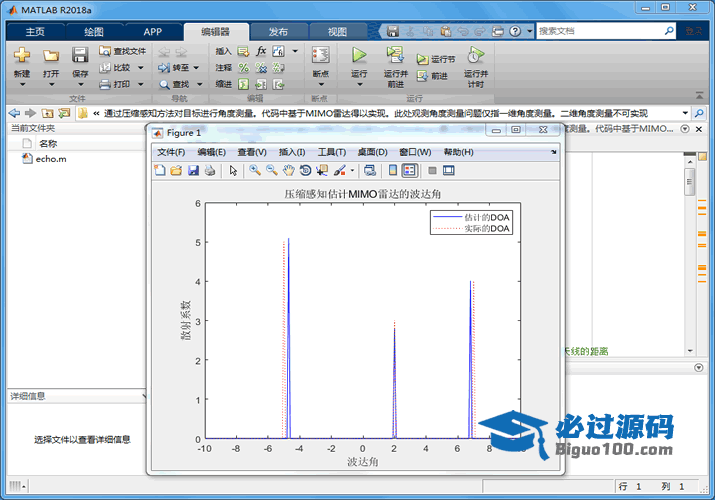Open the Brush tool color dropdown arrow
Screen dimensions: 715x500
pos(352,171)
